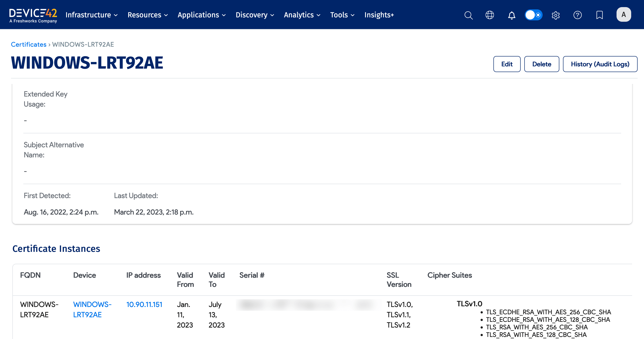Open the Applications menu

pyautogui.click(x=201, y=15)
